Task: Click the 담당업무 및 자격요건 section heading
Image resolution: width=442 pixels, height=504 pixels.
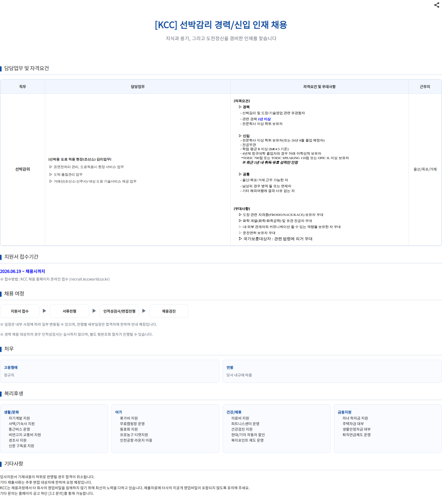Action: (x=27, y=68)
